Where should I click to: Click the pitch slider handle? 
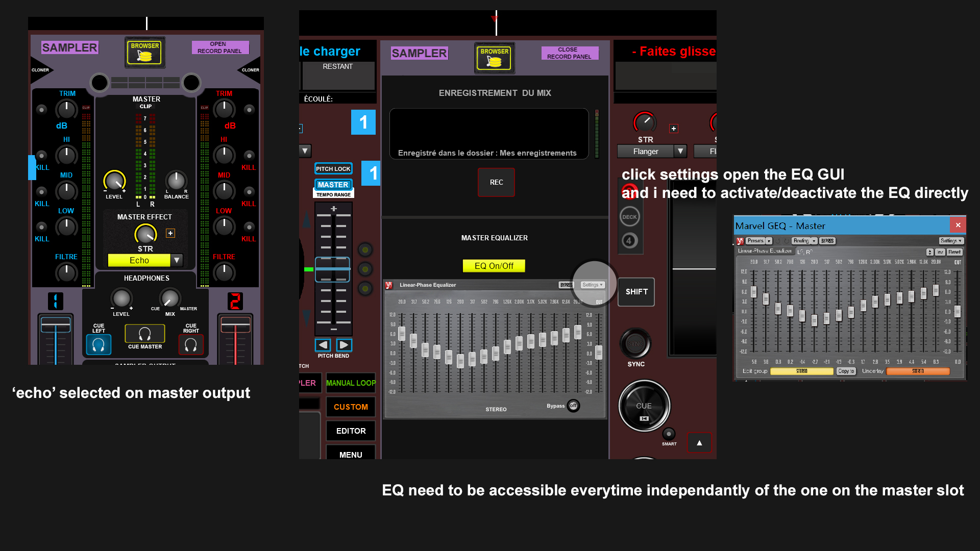pyautogui.click(x=332, y=269)
